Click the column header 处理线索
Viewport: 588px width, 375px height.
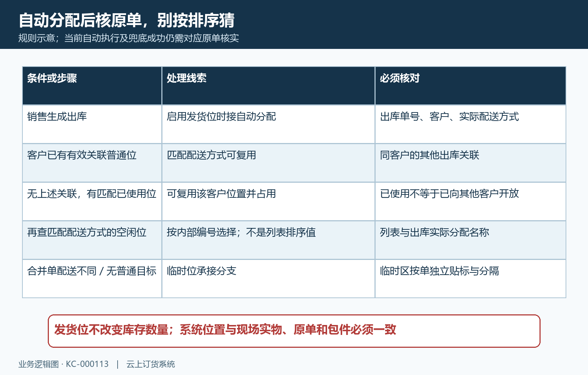click(268, 86)
